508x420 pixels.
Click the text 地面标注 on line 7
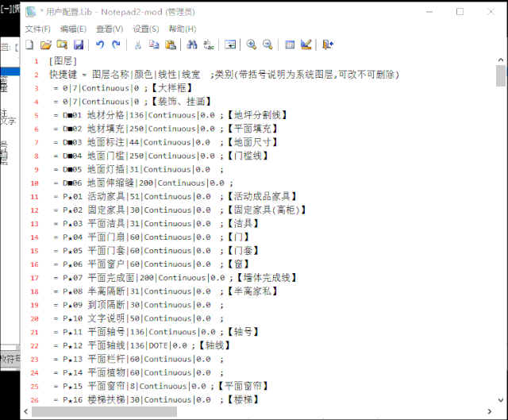[106, 142]
